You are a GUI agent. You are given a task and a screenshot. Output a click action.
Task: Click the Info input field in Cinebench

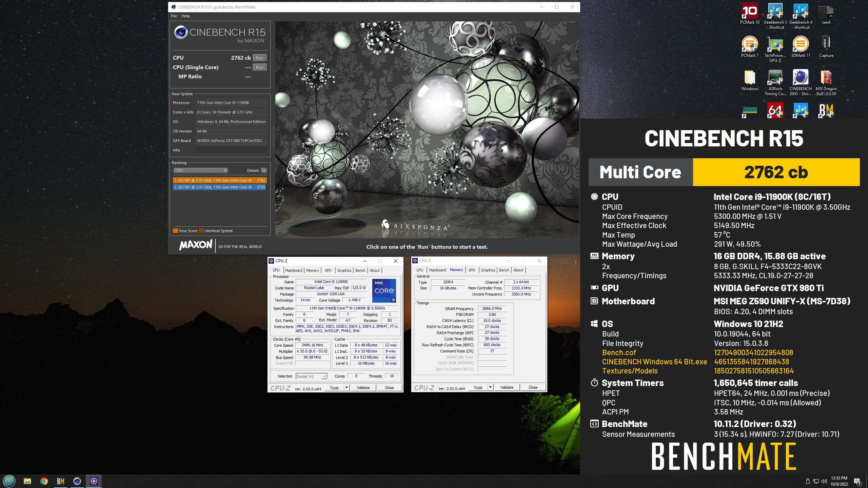pos(231,150)
